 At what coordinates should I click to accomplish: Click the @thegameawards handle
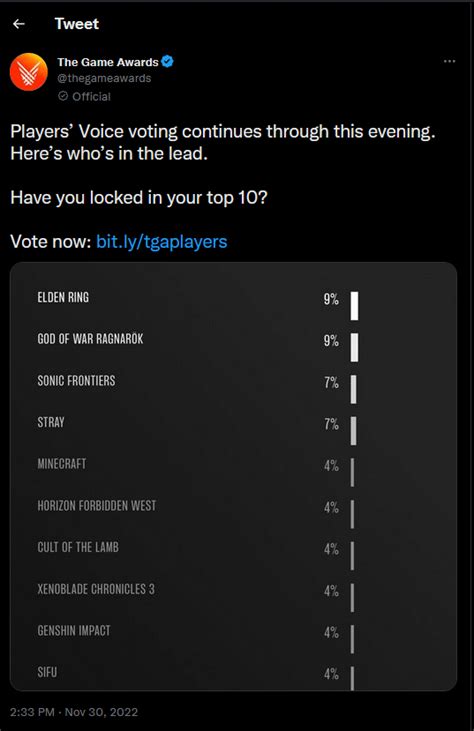[104, 78]
